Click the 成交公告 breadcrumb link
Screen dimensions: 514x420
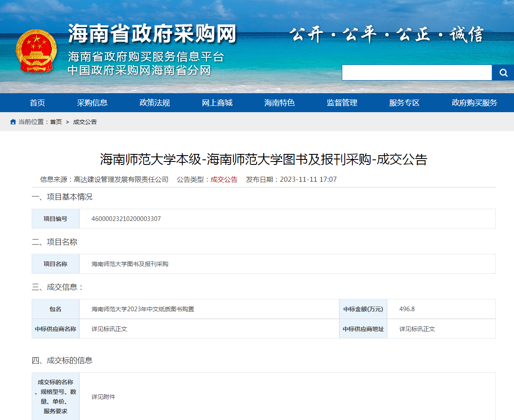[x=85, y=122]
